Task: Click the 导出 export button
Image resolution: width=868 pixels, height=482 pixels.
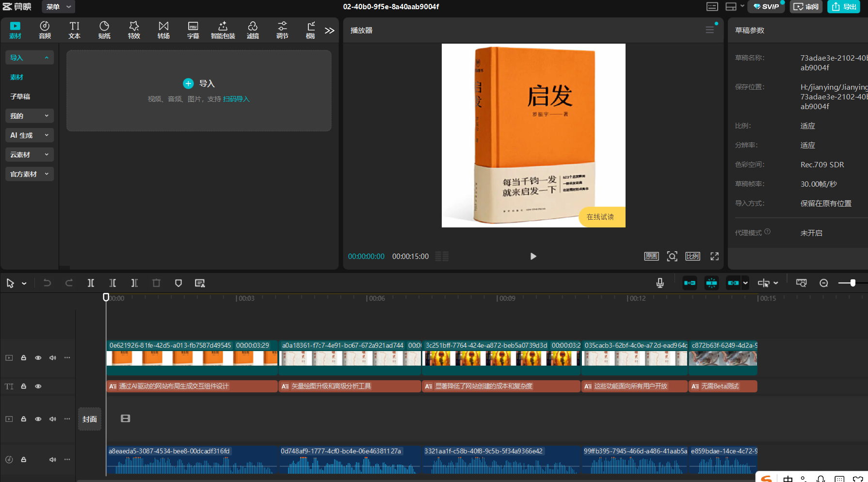Action: click(x=844, y=7)
